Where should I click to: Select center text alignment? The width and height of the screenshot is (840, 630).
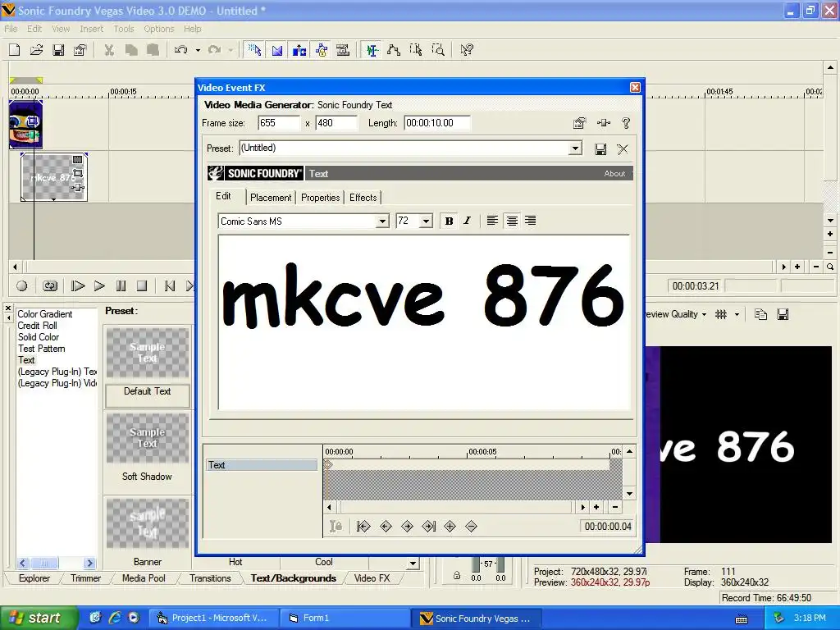coord(512,221)
